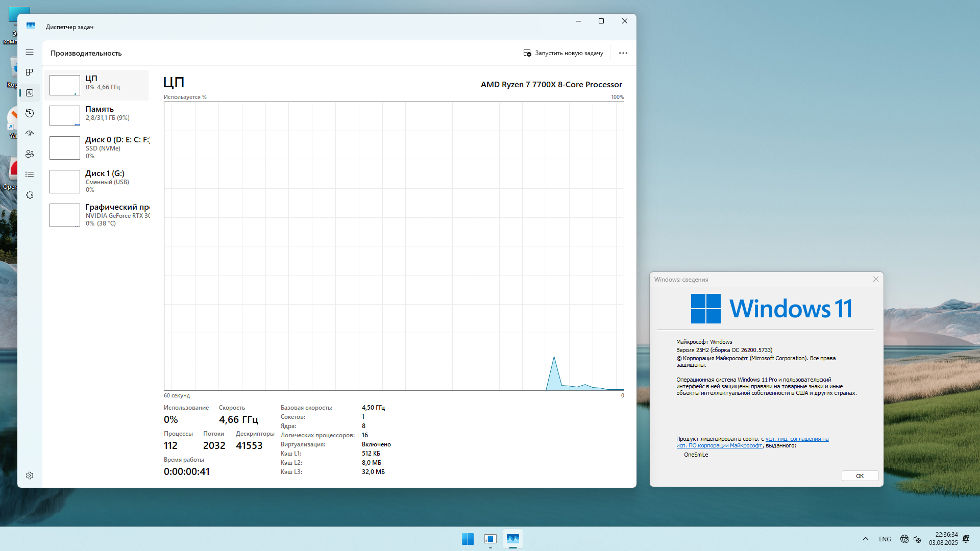The image size is (980, 551).
Task: Open Services page icon
Action: (30, 195)
